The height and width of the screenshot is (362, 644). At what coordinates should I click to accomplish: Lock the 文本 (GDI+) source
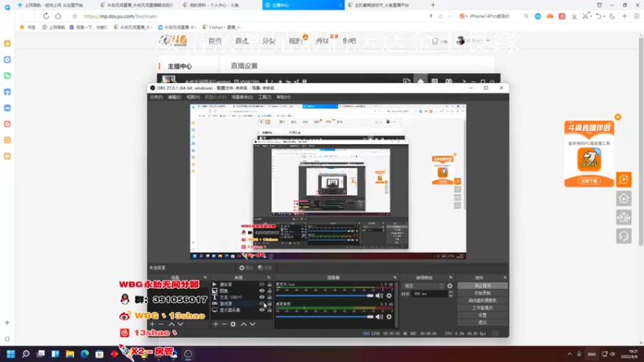pos(270,297)
